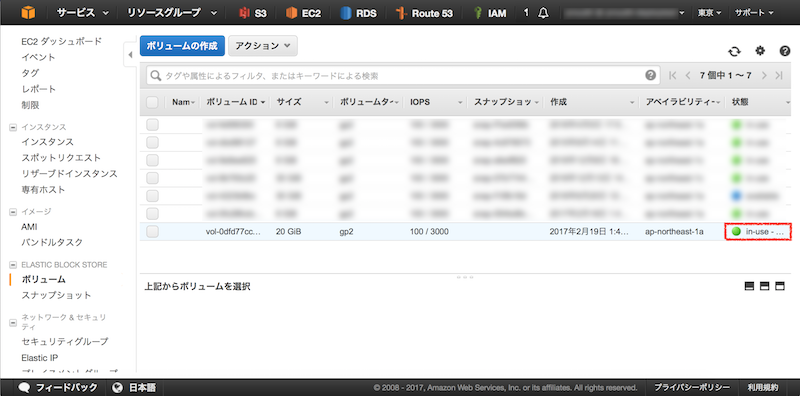Viewport: 800px width, 396px height.
Task: Open the notifications bell icon
Action: click(x=543, y=13)
